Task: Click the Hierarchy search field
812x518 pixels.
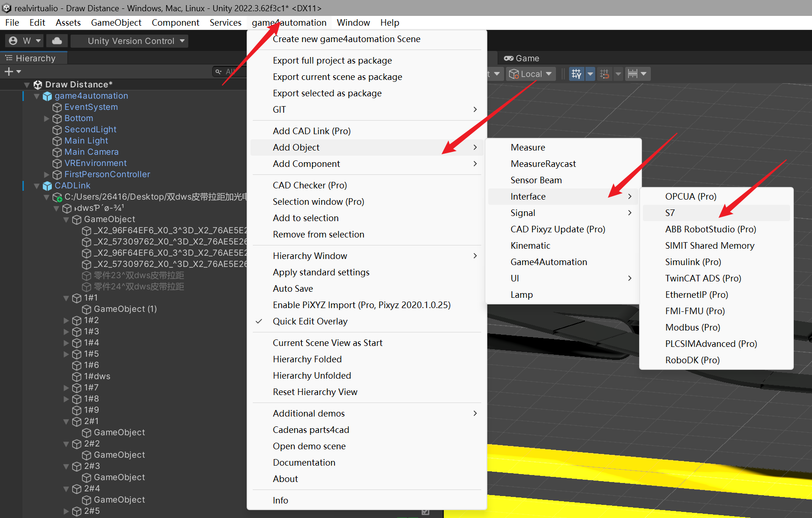Action: [x=229, y=72]
